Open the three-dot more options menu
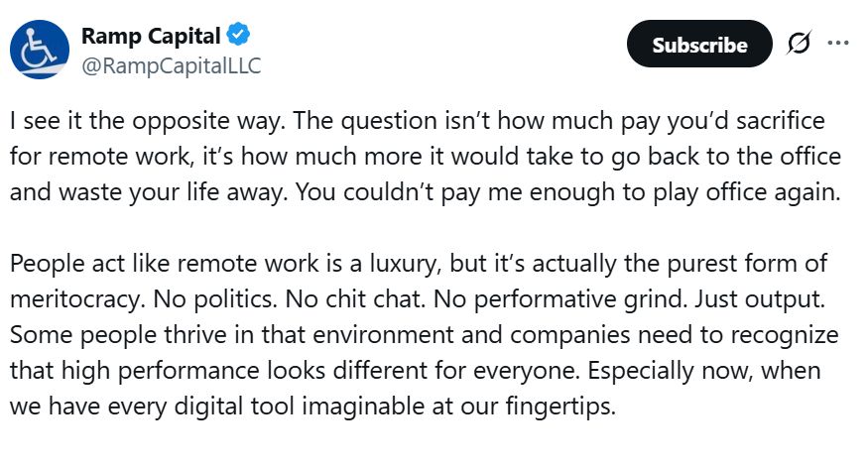Image resolution: width=868 pixels, height=467 pixels. pyautogui.click(x=838, y=45)
